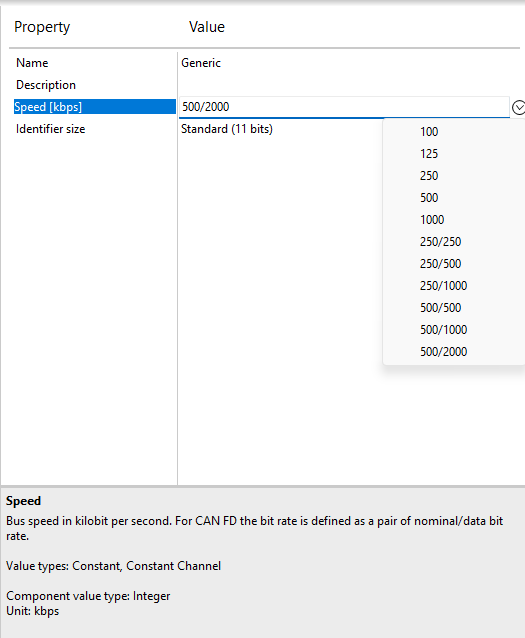
Task: Select 500/2000 at the list bottom
Action: click(x=454, y=352)
